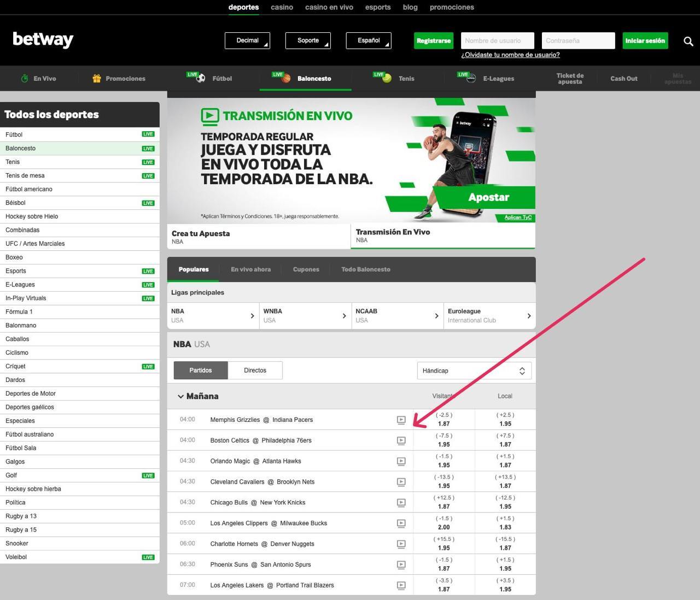Image resolution: width=700 pixels, height=600 pixels.
Task: Click the Aplican TyC banner link
Action: coord(518,217)
